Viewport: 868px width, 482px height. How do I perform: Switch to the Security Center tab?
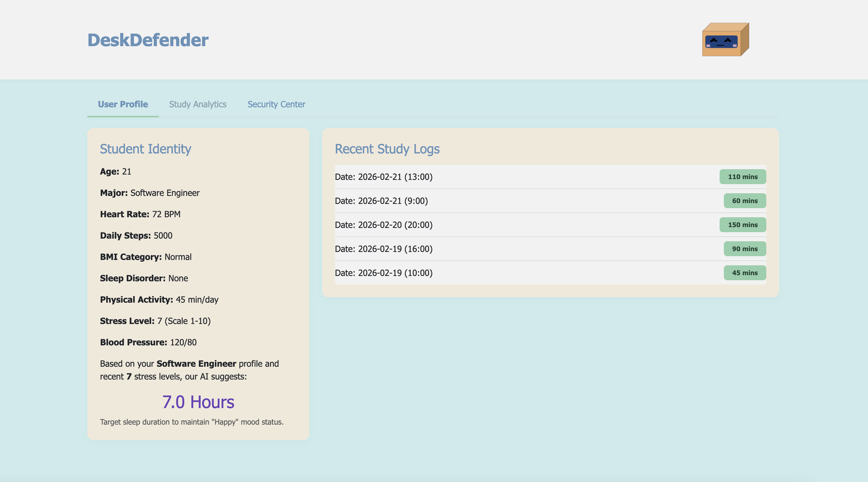276,104
